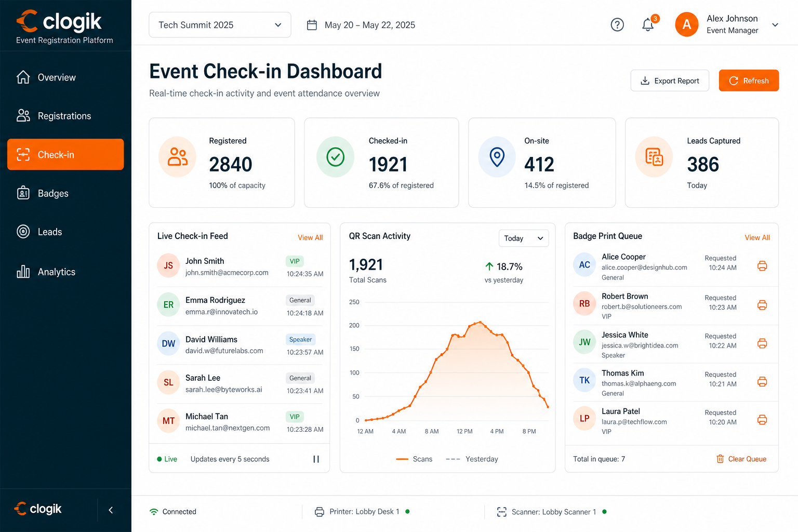
Task: Click emma.r@innovatech.io email
Action: 221,312
